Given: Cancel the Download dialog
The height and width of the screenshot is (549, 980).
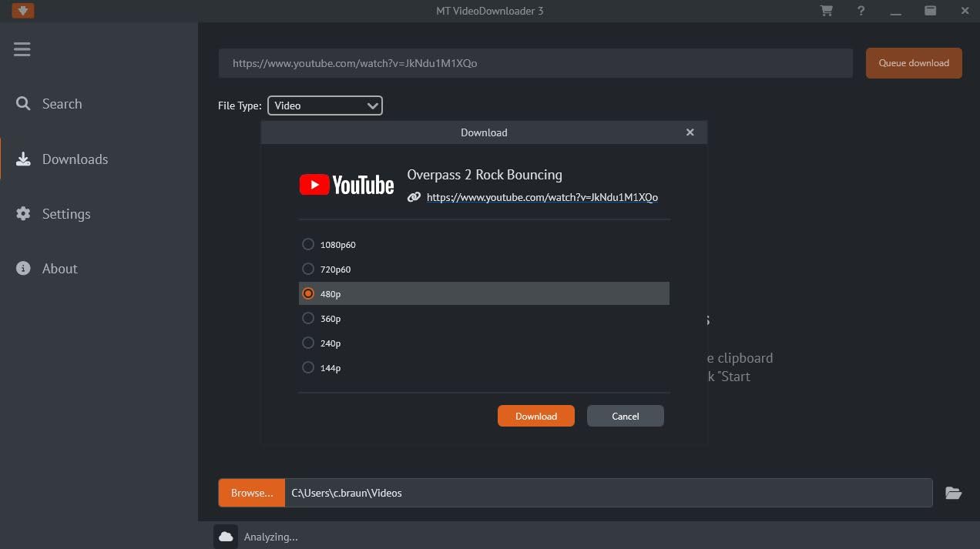Looking at the screenshot, I should coord(626,416).
